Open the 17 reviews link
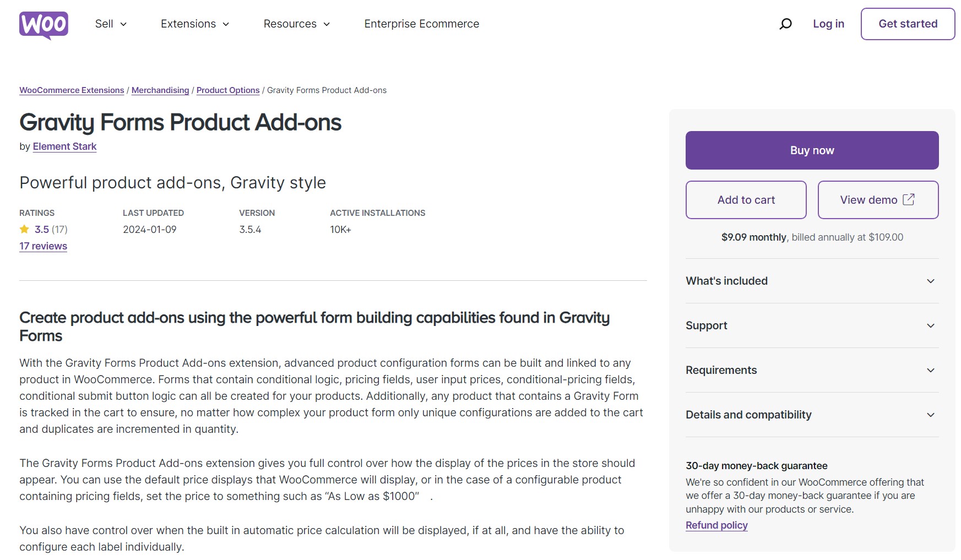 coord(43,246)
